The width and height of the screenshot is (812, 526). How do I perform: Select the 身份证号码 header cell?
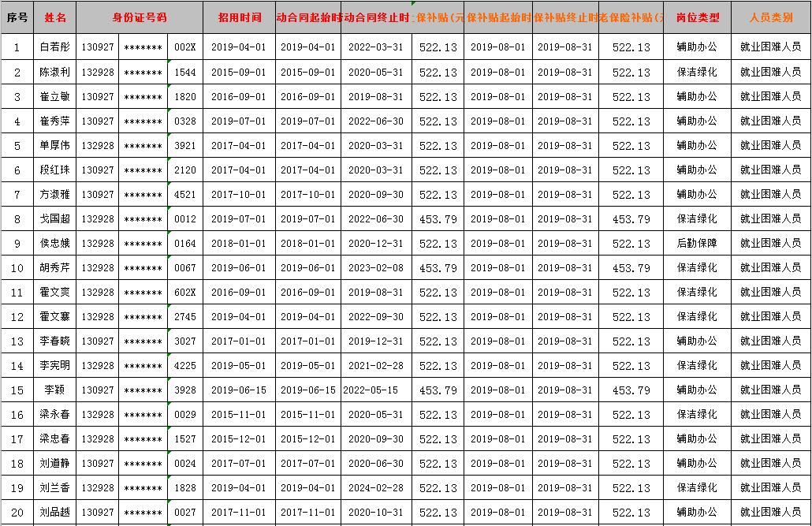(x=140, y=17)
